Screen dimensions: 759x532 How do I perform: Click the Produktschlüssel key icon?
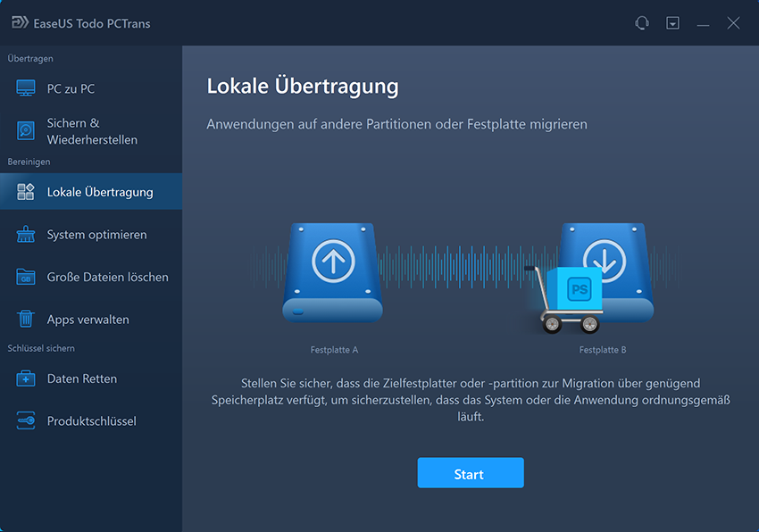tap(26, 420)
